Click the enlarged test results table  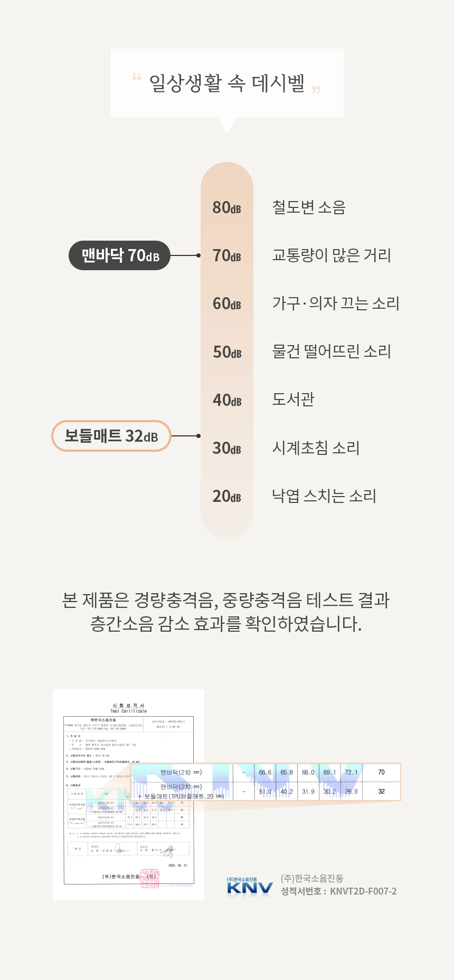pyautogui.click(x=266, y=782)
